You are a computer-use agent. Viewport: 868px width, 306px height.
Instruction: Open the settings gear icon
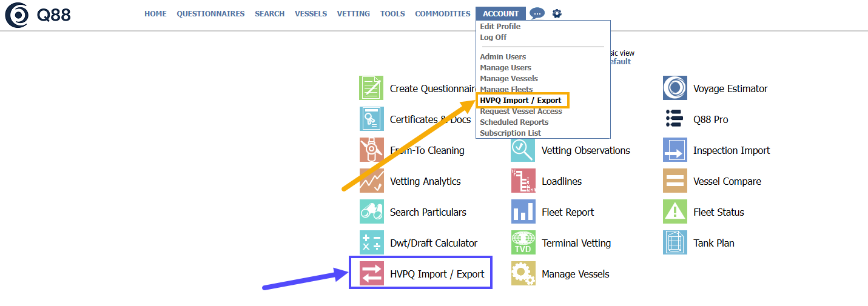tap(557, 13)
